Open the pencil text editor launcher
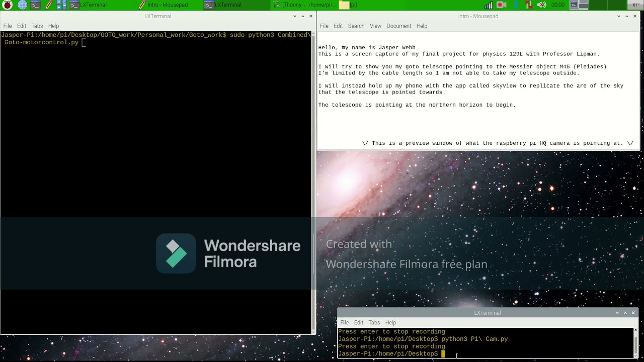 point(49,5)
